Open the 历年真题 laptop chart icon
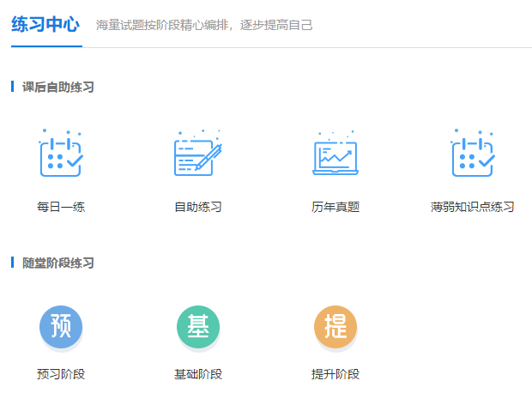This screenshot has width=532, height=399. pos(336,153)
